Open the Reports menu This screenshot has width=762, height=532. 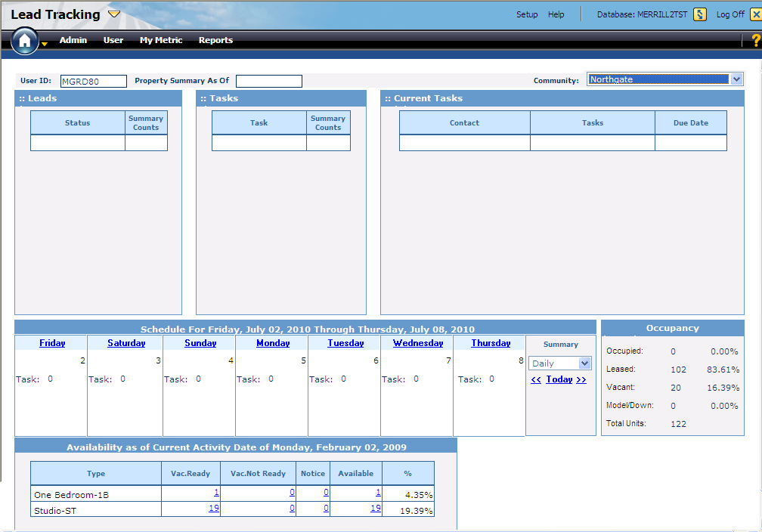215,40
